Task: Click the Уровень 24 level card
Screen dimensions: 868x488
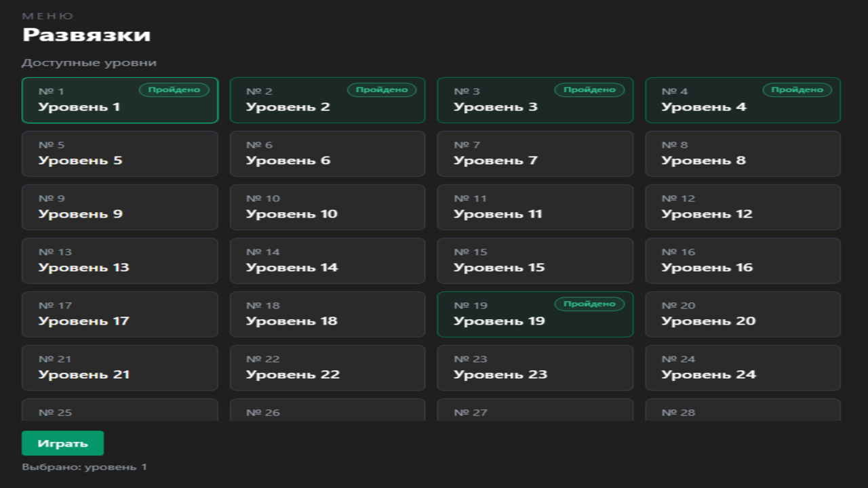Action: click(x=743, y=368)
